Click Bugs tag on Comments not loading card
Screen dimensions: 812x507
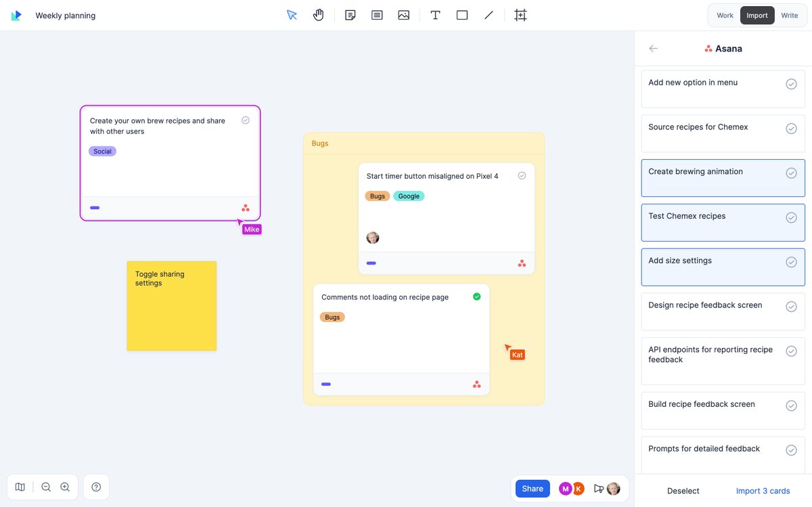(332, 317)
